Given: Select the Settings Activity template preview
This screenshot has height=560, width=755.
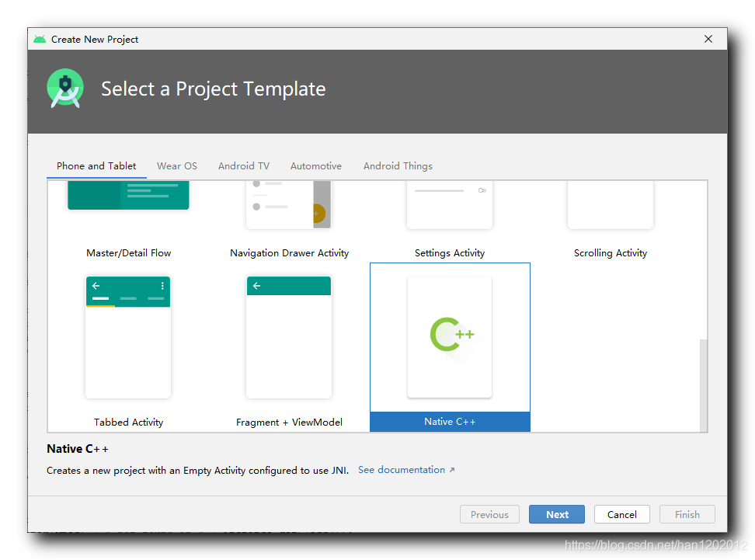Looking at the screenshot, I should (449, 204).
